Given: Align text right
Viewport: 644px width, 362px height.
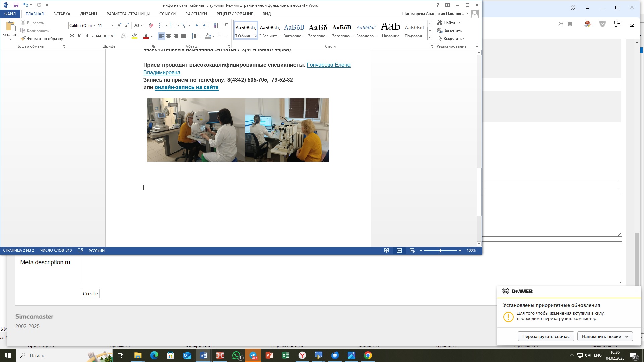Looking at the screenshot, I should pyautogui.click(x=176, y=36).
